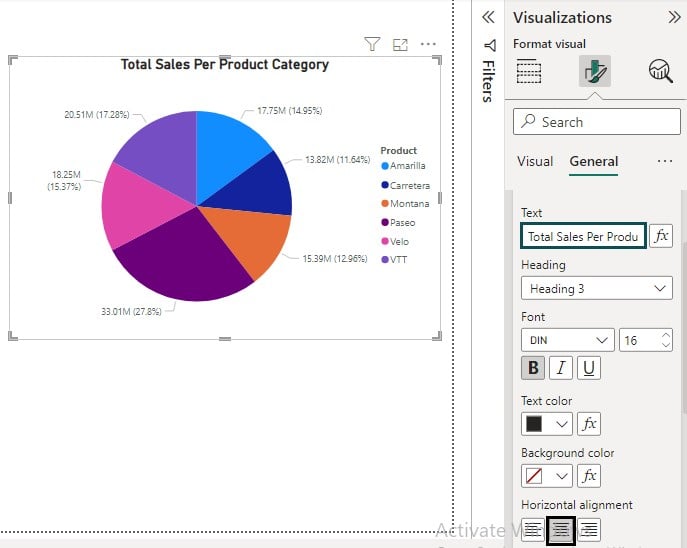Image resolution: width=687 pixels, height=548 pixels.
Task: Click the 17.75M (14.95%) data label
Action: click(x=290, y=111)
